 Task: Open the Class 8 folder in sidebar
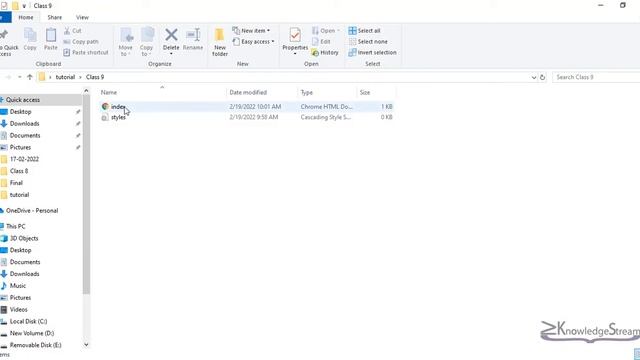point(19,171)
